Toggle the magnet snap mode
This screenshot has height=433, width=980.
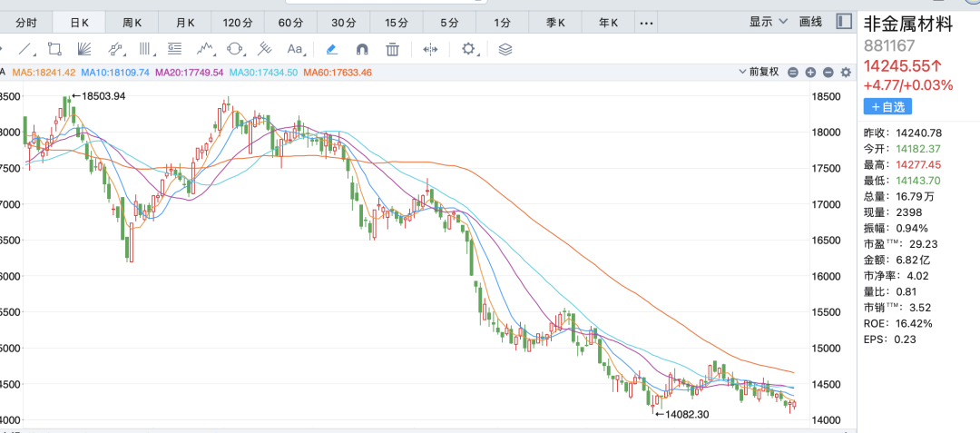362,49
